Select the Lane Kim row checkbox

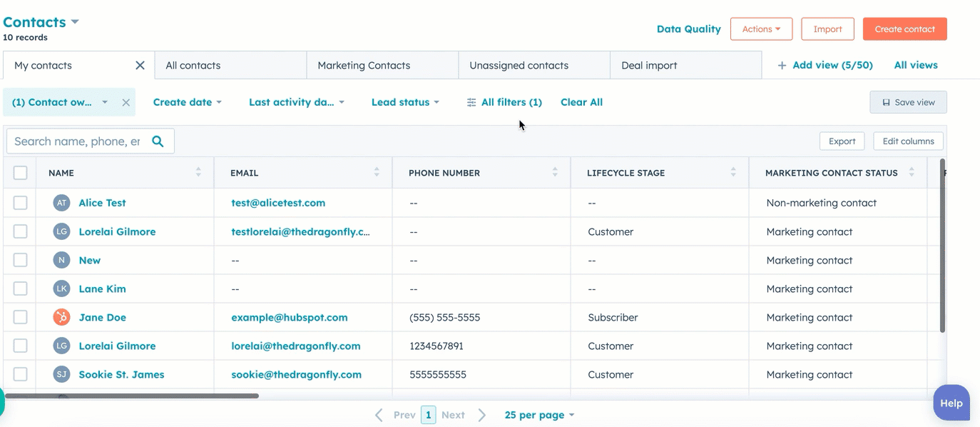tap(20, 289)
